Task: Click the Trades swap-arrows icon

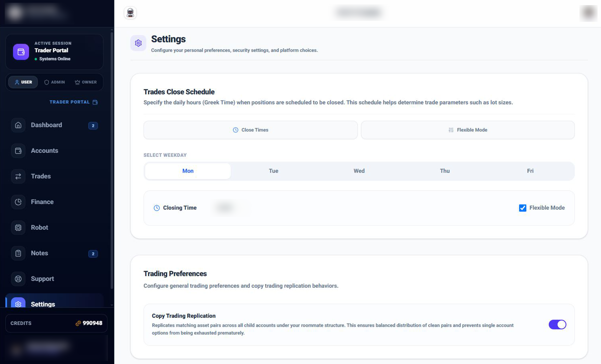Action: pyautogui.click(x=18, y=176)
